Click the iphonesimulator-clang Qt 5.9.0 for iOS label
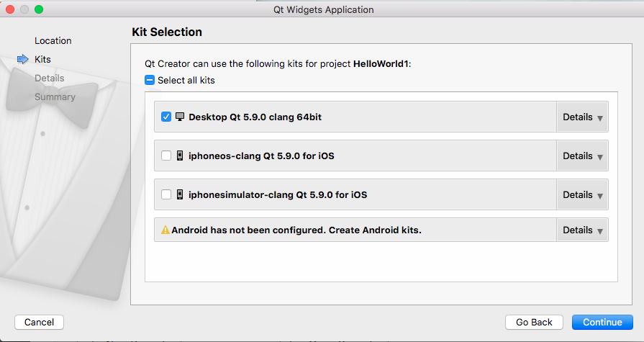644x342 pixels. [x=278, y=194]
